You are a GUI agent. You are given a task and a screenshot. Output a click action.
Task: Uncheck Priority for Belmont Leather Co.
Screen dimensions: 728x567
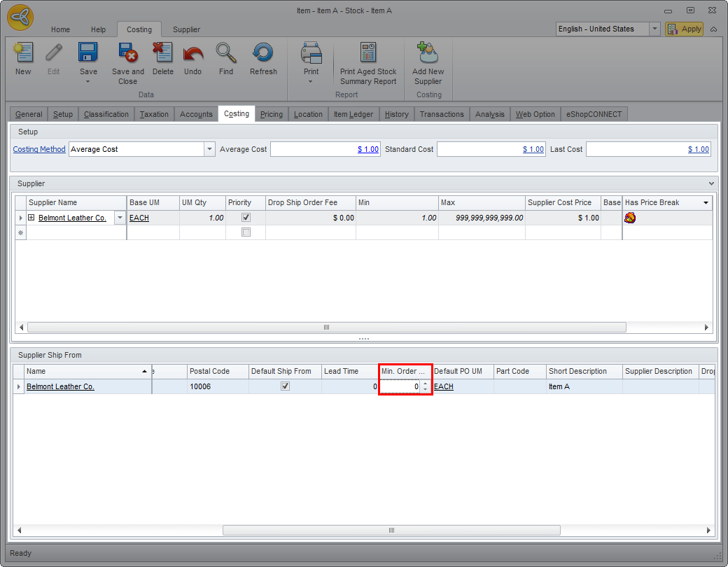tap(246, 218)
